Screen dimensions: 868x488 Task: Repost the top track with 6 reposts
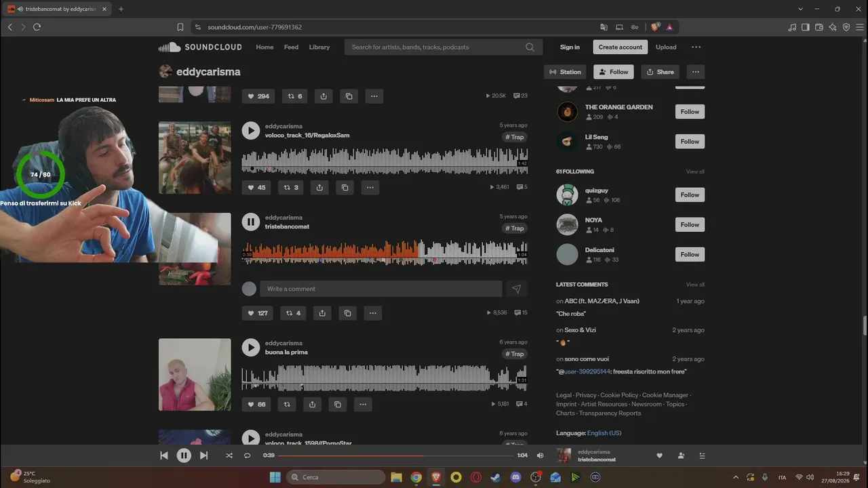(x=295, y=96)
